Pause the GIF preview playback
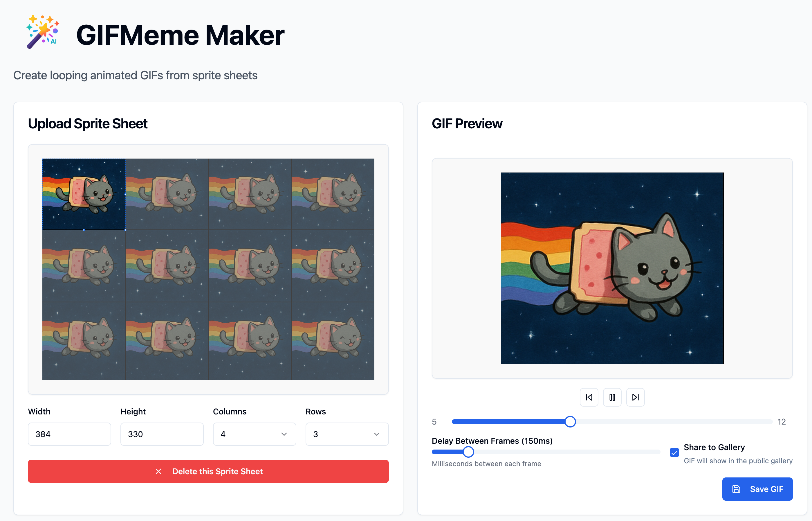Image resolution: width=812 pixels, height=521 pixels. (x=612, y=397)
